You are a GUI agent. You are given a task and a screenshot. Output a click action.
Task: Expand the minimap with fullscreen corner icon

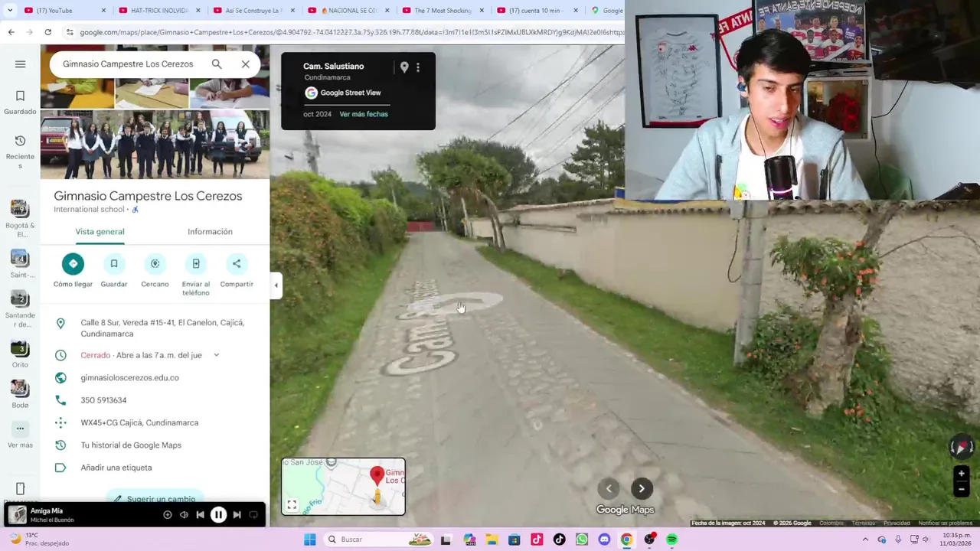[292, 505]
